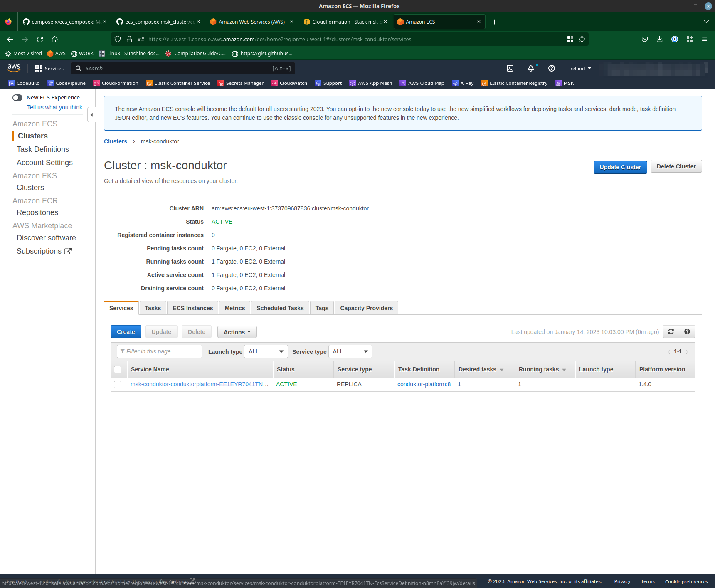Open Task Definitions in sidebar
Viewport: 715px width, 588px height.
(x=43, y=149)
